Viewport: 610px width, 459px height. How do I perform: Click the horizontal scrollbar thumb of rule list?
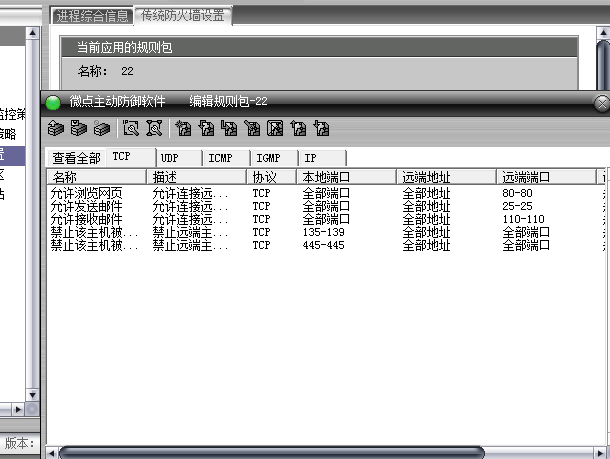(272, 453)
